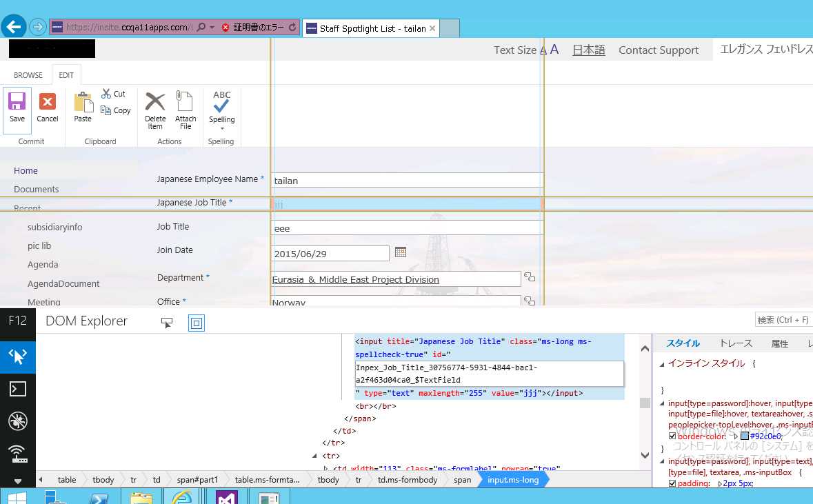
Task: Open the Console tool in F12 sidebar
Action: click(18, 389)
